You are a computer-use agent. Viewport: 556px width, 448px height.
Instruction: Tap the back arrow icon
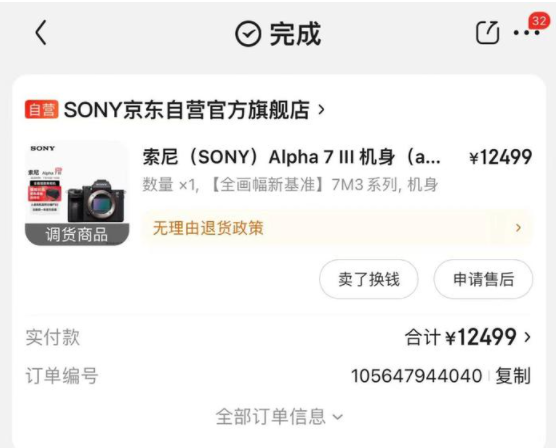coord(41,32)
